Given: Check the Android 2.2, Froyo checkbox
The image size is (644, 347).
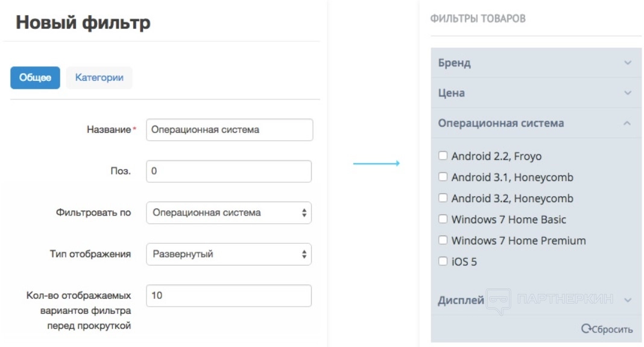Looking at the screenshot, I should 443,156.
